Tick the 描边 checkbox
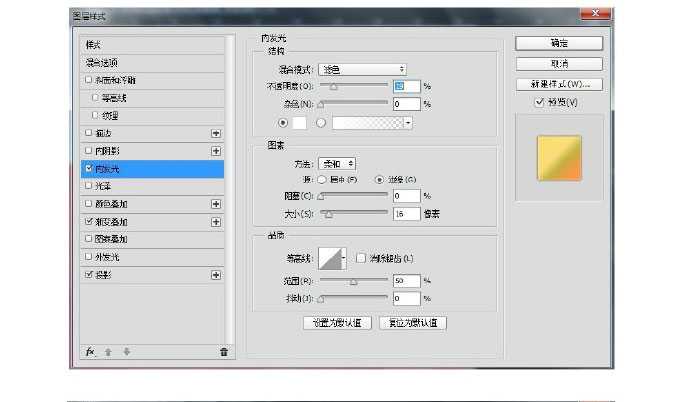Viewport: 690px width, 402px height. (x=88, y=132)
